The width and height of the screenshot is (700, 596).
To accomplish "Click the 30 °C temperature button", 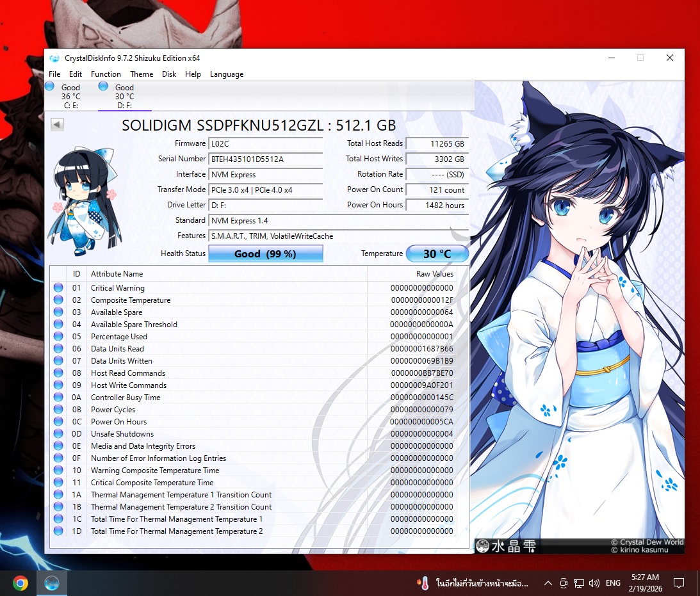I will tap(437, 254).
